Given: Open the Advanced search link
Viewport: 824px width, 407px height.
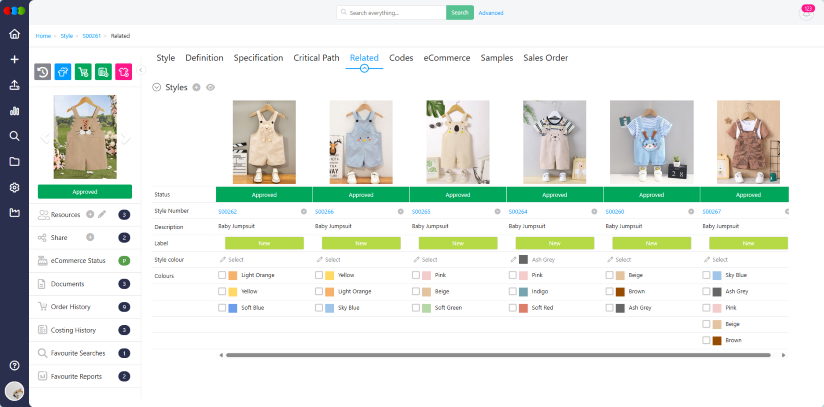Looking at the screenshot, I should 491,13.
